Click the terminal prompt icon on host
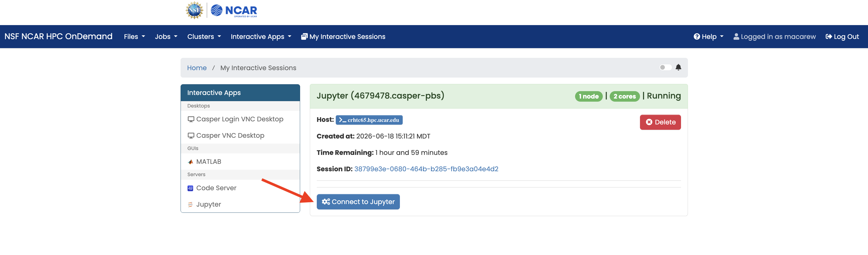The height and width of the screenshot is (255, 868). (342, 120)
